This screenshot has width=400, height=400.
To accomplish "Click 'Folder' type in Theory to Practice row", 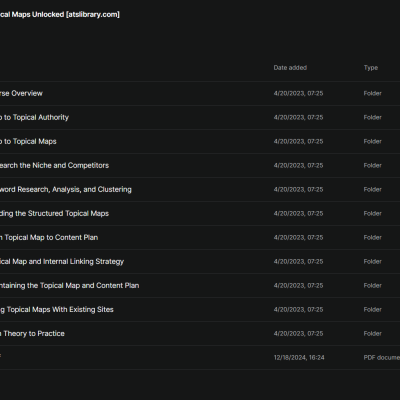I will [372, 333].
